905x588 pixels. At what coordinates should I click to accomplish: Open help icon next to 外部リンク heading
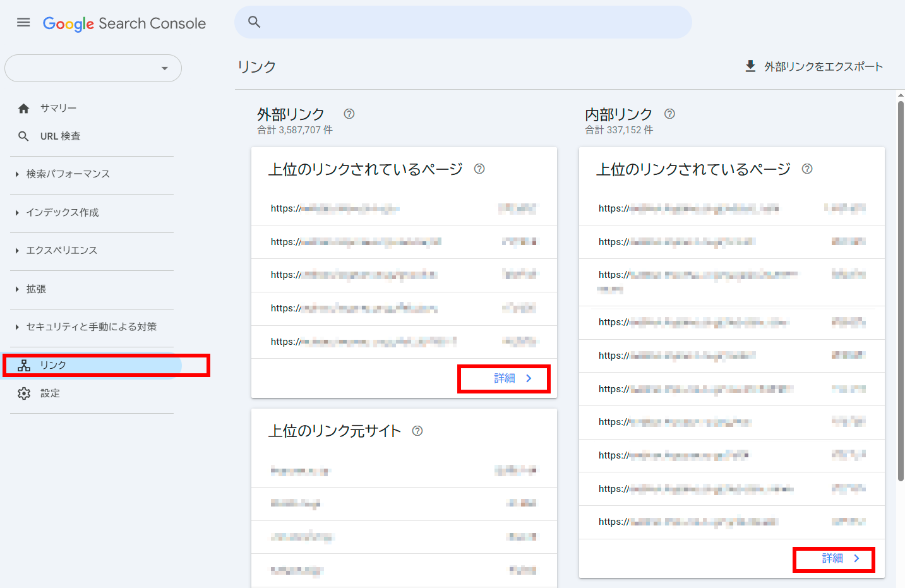pyautogui.click(x=349, y=114)
